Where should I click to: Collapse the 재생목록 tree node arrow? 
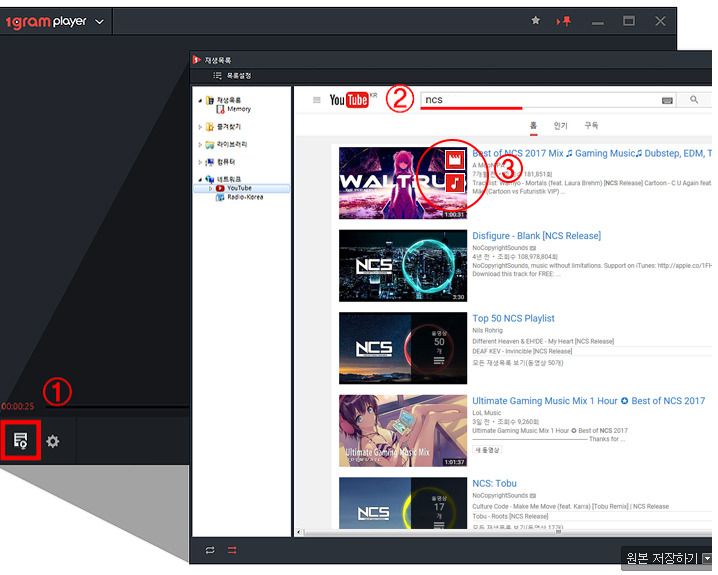point(200,100)
